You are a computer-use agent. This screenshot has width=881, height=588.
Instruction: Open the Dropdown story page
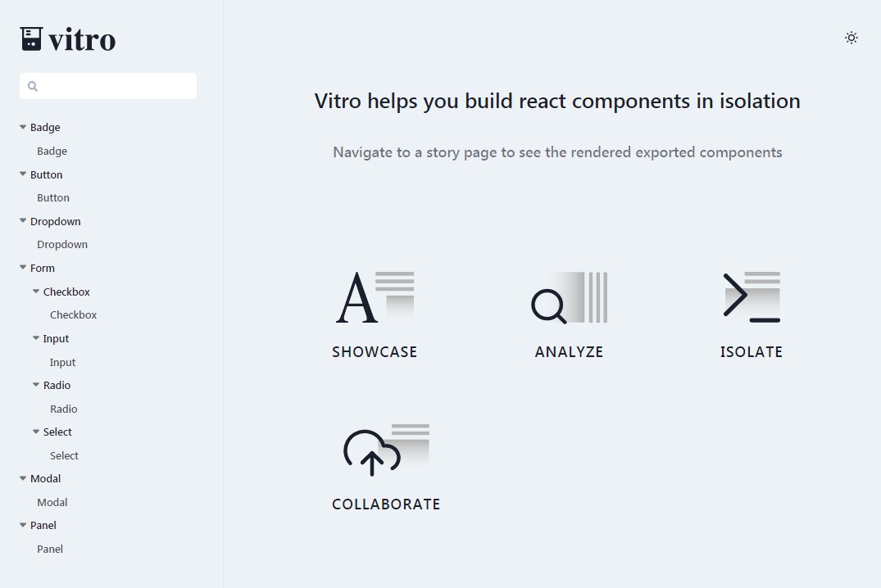pyautogui.click(x=62, y=245)
